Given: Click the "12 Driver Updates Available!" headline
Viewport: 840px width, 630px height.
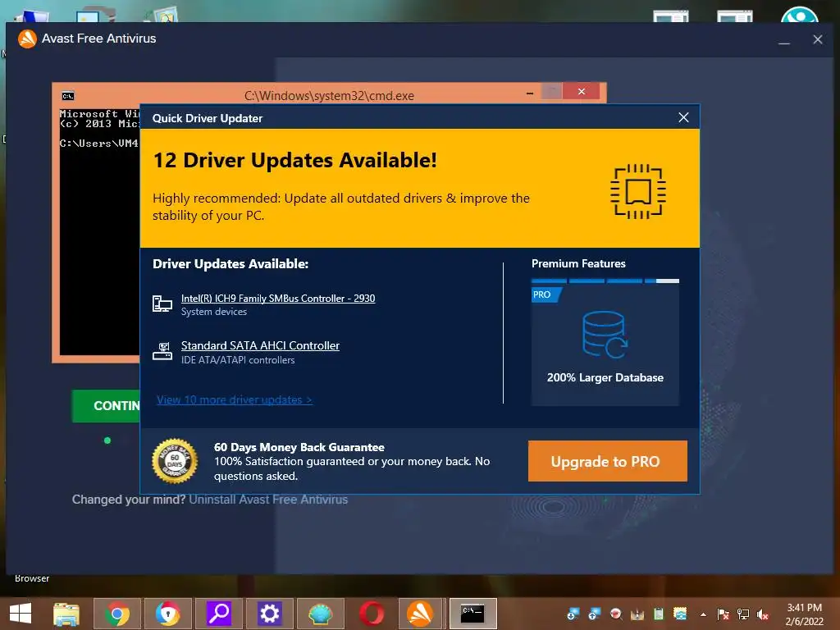Looking at the screenshot, I should click(x=295, y=160).
